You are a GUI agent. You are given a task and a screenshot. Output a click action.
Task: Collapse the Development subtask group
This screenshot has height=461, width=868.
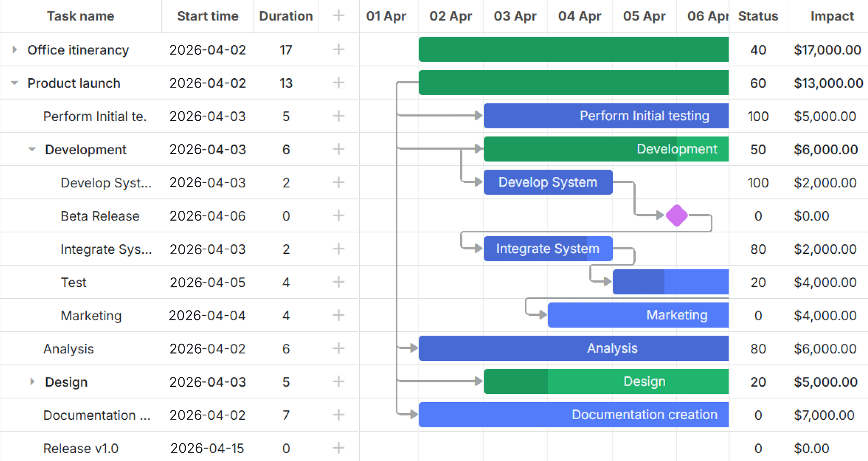click(x=32, y=149)
